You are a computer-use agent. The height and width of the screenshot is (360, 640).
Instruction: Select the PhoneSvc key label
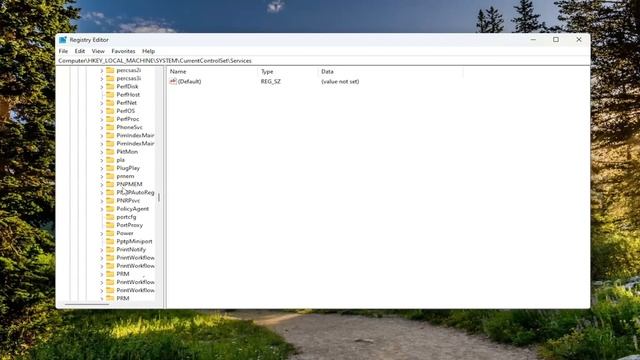129,127
